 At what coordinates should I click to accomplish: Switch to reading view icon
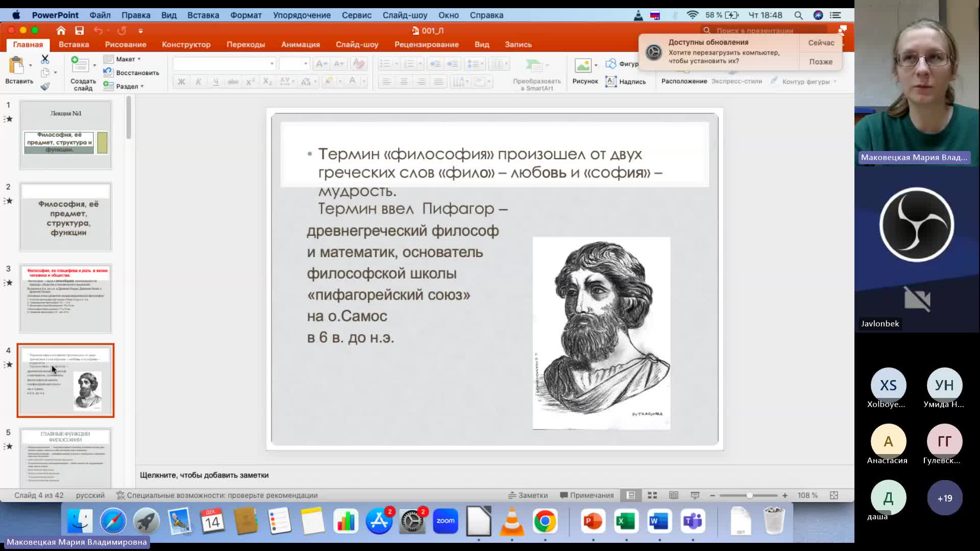674,495
